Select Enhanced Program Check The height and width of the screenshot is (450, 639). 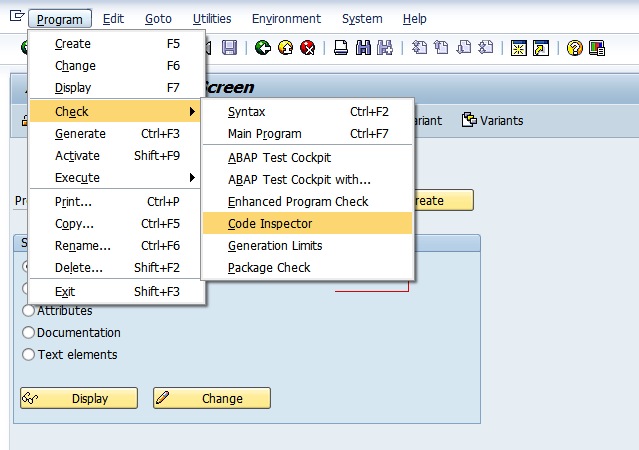[308, 202]
